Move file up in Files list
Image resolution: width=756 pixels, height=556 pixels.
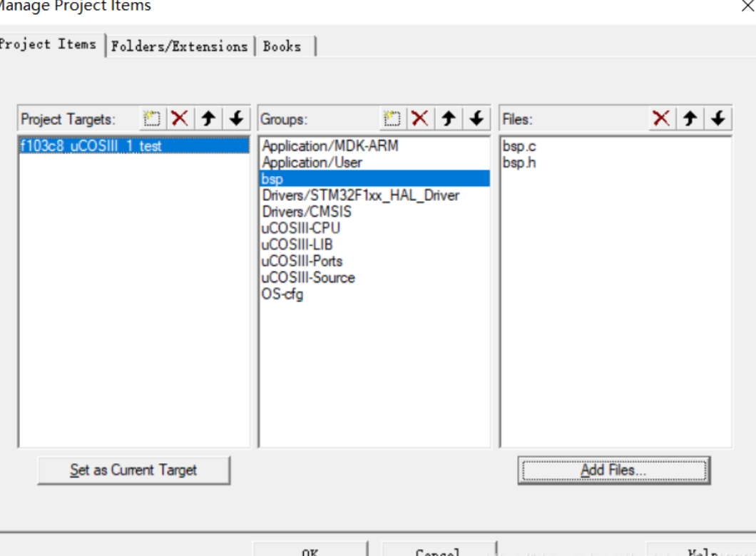[x=690, y=118]
